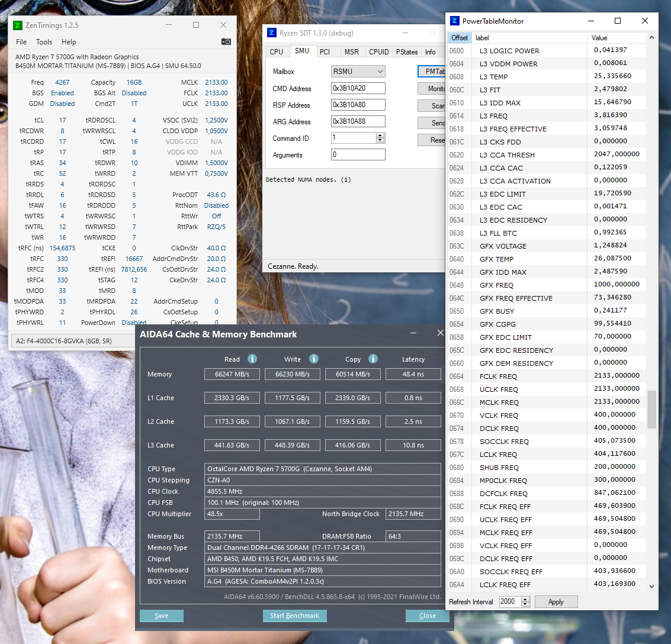Click Apply in PowerTableMonitor
The image size is (671, 644).
pyautogui.click(x=556, y=601)
